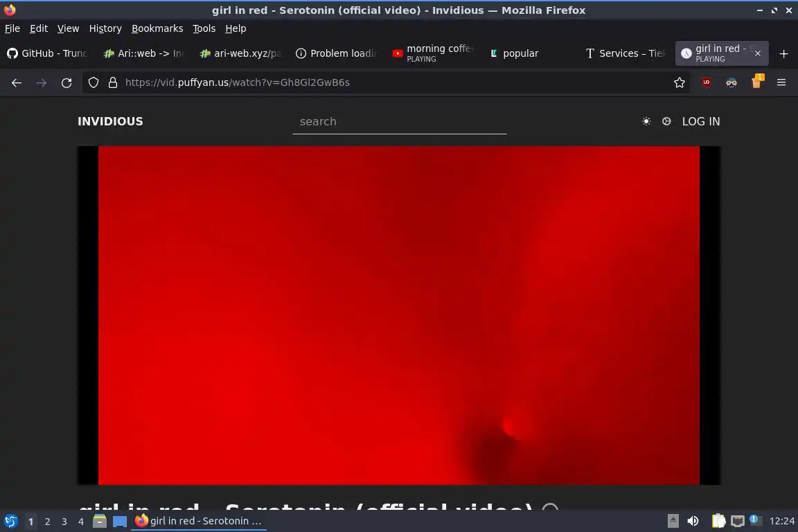Open the History menu
This screenshot has height=532, width=798.
click(105, 28)
